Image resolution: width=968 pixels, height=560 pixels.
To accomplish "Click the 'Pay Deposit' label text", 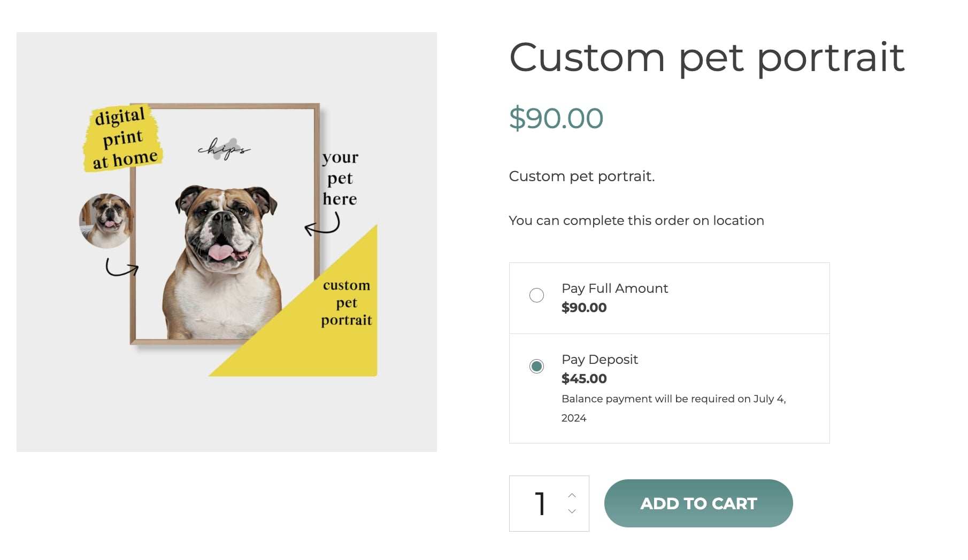I will point(600,360).
